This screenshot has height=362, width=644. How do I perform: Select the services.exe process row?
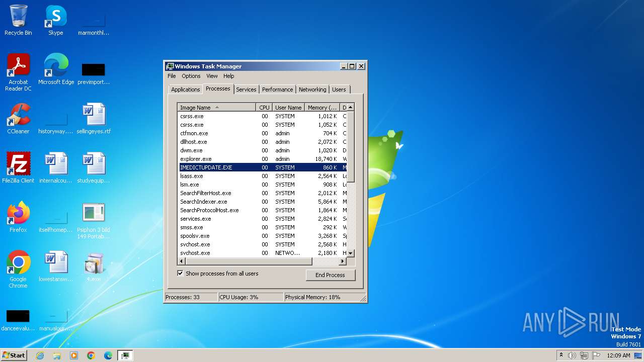(x=262, y=219)
